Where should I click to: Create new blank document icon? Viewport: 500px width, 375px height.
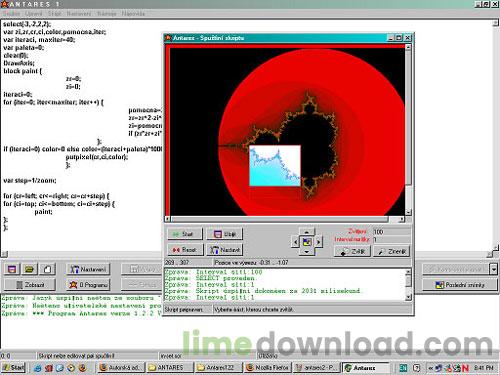pyautogui.click(x=47, y=269)
